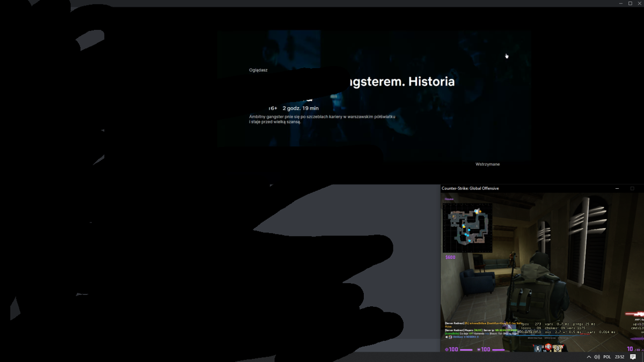The width and height of the screenshot is (644, 362).
Task: Click the Wstrzymane paused status label
Action: [487, 164]
